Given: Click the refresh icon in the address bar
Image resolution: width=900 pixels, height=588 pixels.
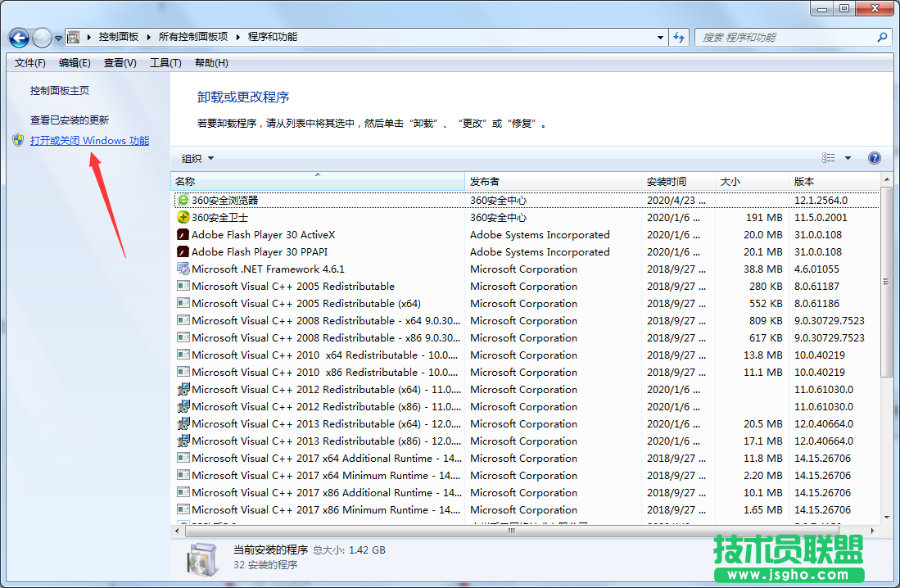Looking at the screenshot, I should pos(679,37).
